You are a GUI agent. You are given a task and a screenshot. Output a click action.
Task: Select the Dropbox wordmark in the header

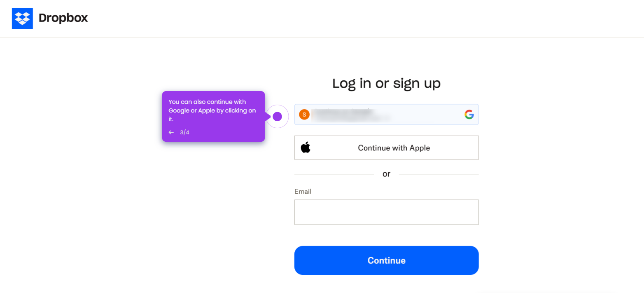coord(63,18)
